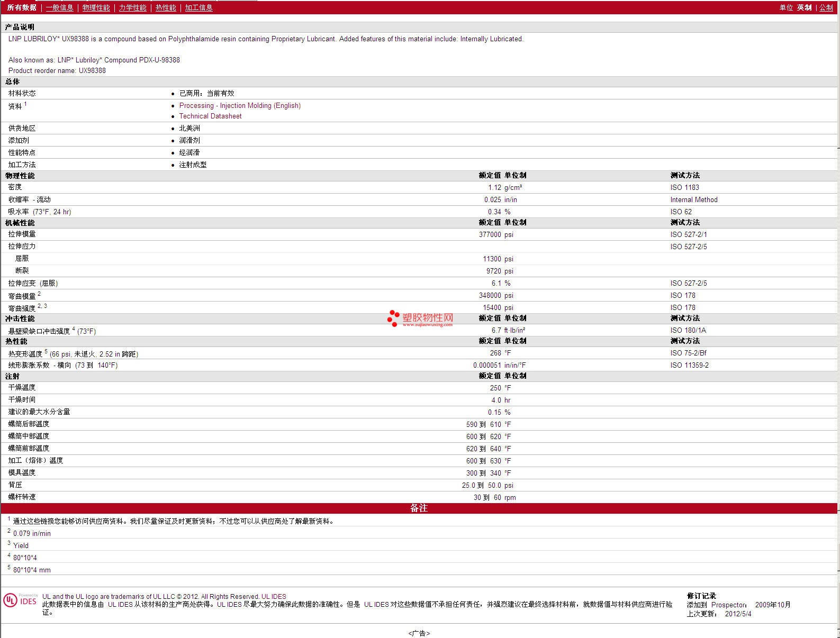Click the 塑胶物性网 watermark logo
The image size is (840, 638).
click(x=421, y=318)
